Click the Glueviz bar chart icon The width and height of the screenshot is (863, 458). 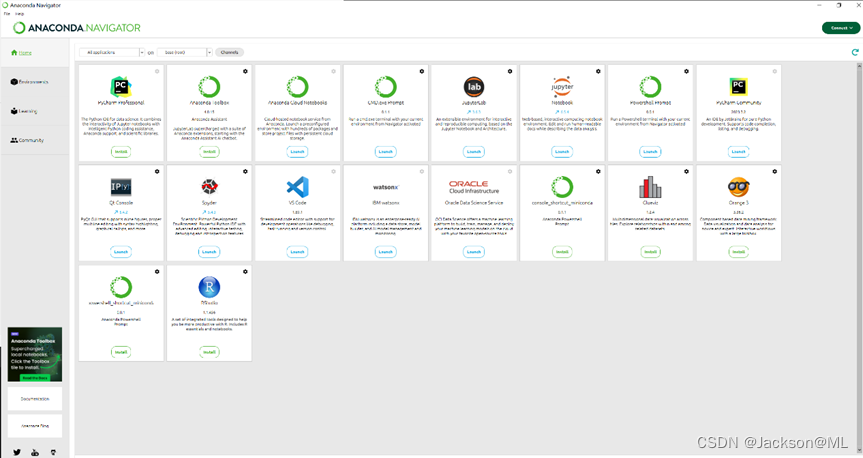650,187
